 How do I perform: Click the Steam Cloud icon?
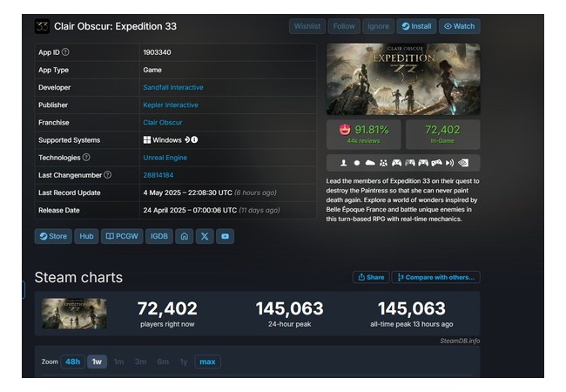pyautogui.click(x=370, y=163)
